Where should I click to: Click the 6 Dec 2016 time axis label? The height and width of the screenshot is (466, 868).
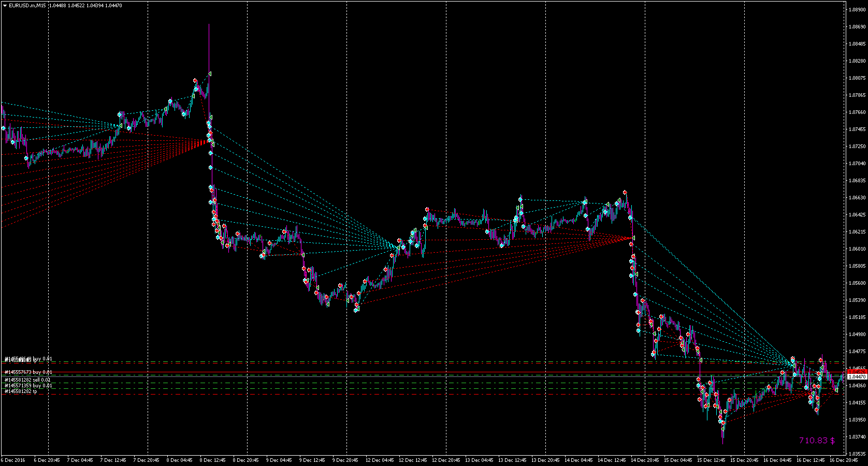(13, 460)
